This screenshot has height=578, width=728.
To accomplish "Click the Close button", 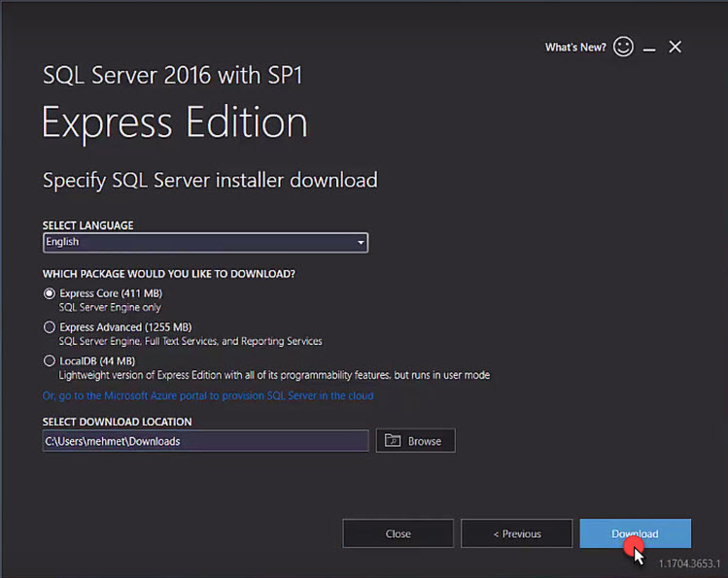I will pos(398,533).
